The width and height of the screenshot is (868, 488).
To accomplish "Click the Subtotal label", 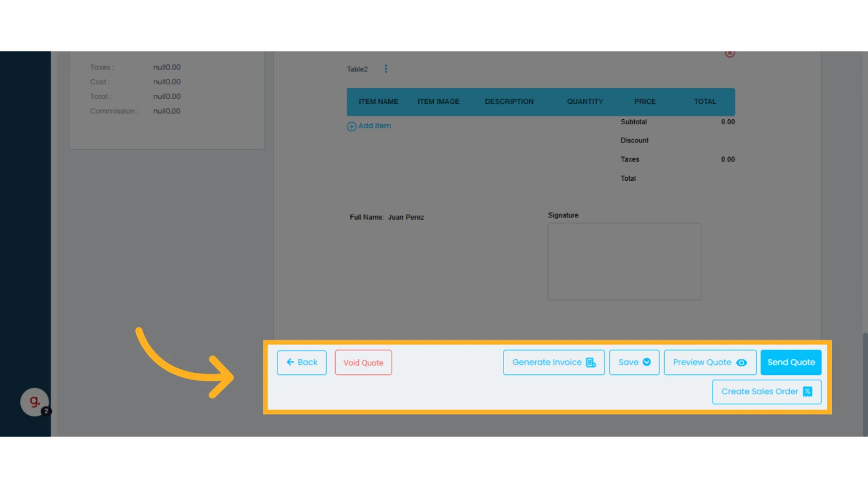I will coord(633,122).
